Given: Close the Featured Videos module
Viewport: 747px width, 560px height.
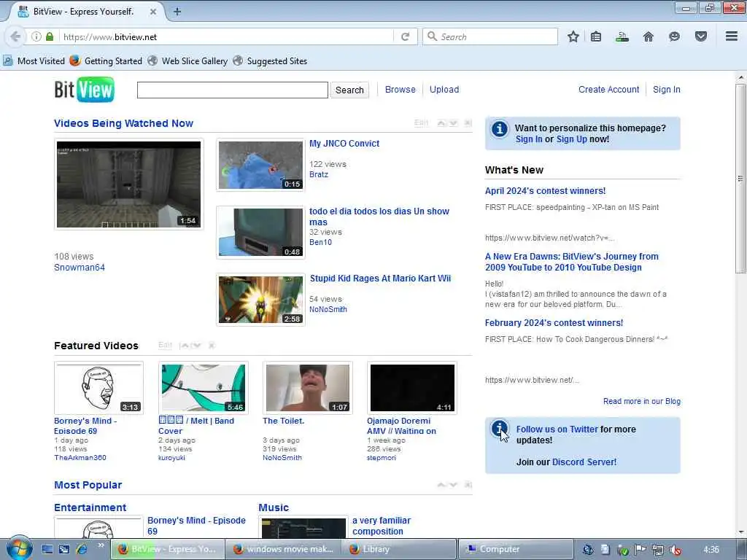Looking at the screenshot, I should pos(212,345).
